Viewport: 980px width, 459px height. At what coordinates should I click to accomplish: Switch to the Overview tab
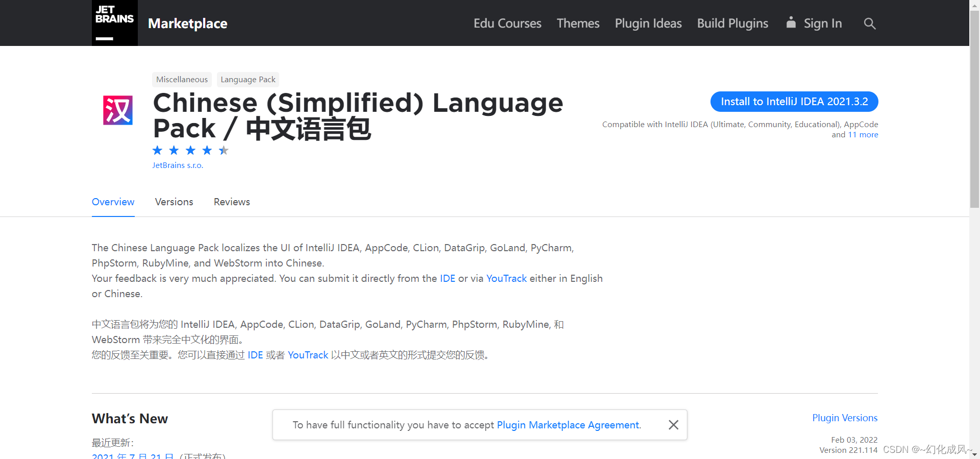(x=113, y=202)
